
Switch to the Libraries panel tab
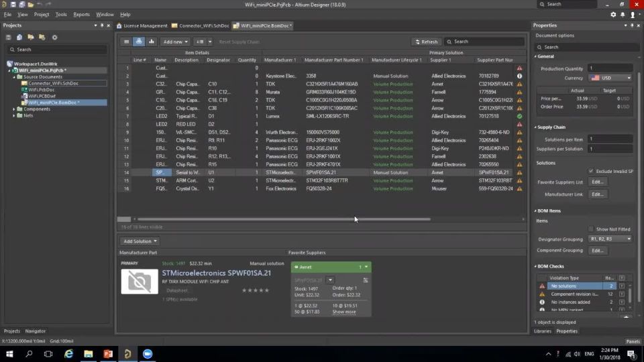543,331
